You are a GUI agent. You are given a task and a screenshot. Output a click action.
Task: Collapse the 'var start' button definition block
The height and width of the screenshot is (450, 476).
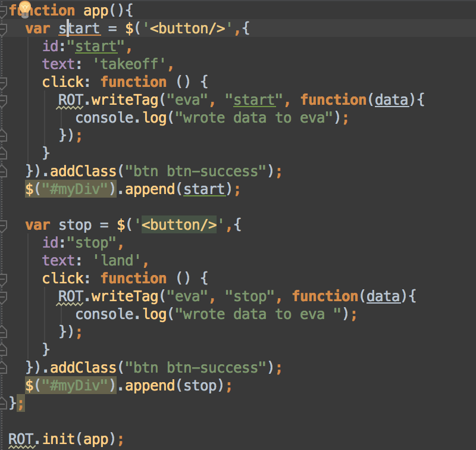coord(3,29)
